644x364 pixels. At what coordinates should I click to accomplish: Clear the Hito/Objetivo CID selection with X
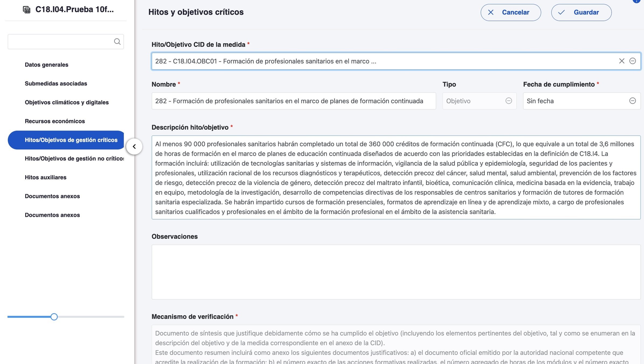(x=622, y=61)
